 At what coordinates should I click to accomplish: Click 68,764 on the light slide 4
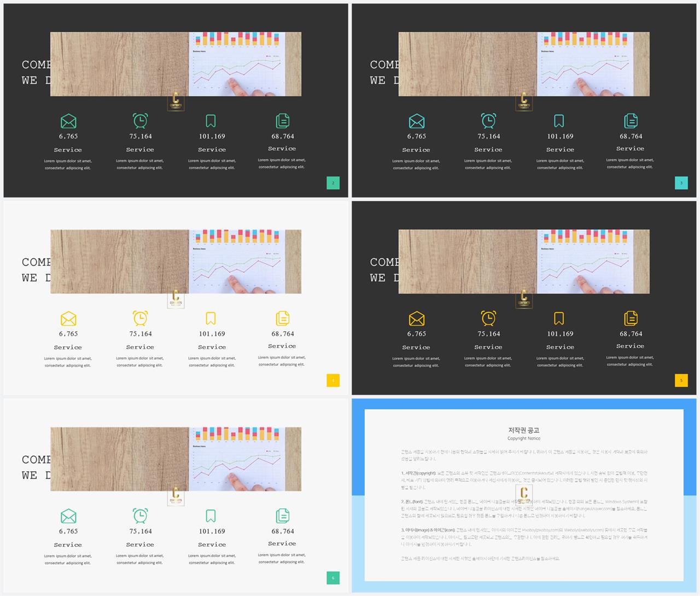tap(283, 334)
